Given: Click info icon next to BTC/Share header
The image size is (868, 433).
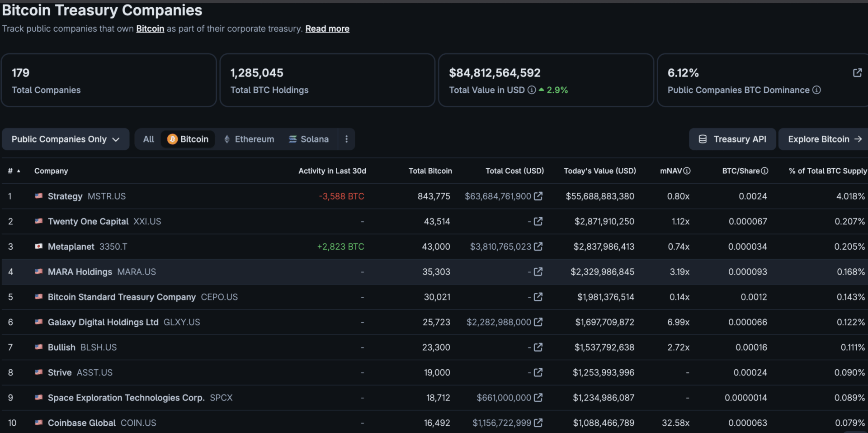Looking at the screenshot, I should 764,171.
